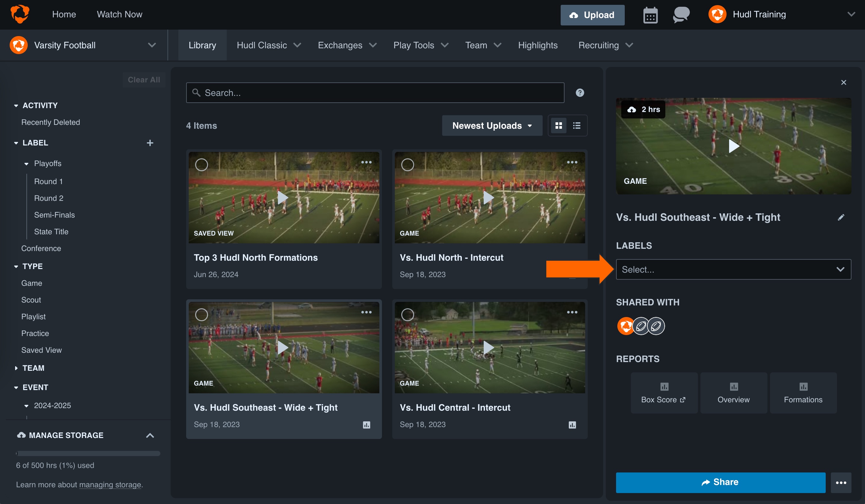Open the Select... labels dropdown
The height and width of the screenshot is (504, 865).
(x=734, y=269)
